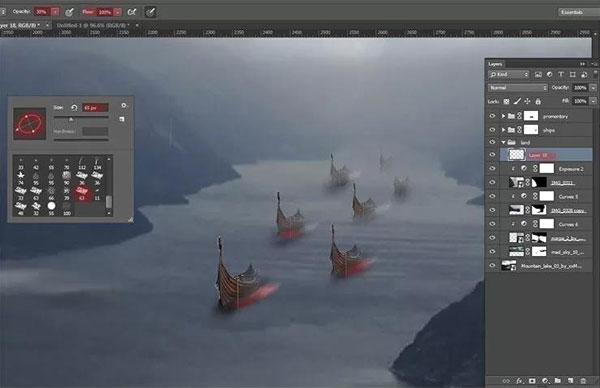Expand the promontory group
600x388 pixels.
504,116
